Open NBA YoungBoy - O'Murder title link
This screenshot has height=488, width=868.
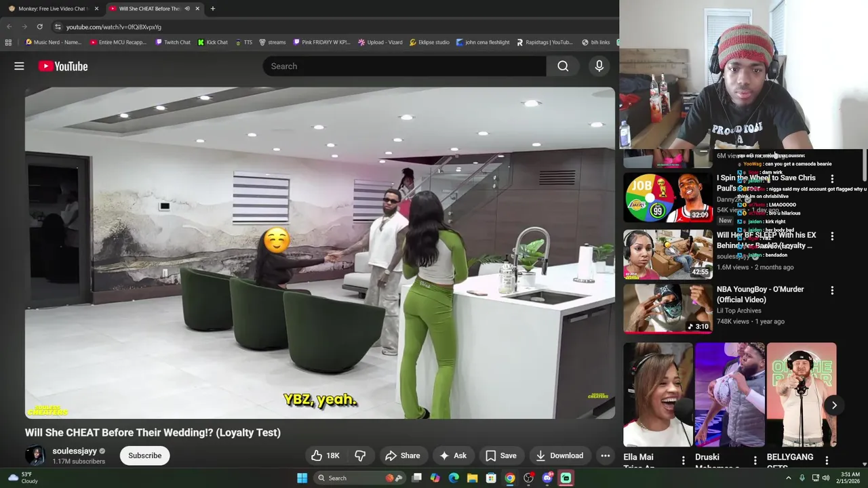[x=760, y=294]
